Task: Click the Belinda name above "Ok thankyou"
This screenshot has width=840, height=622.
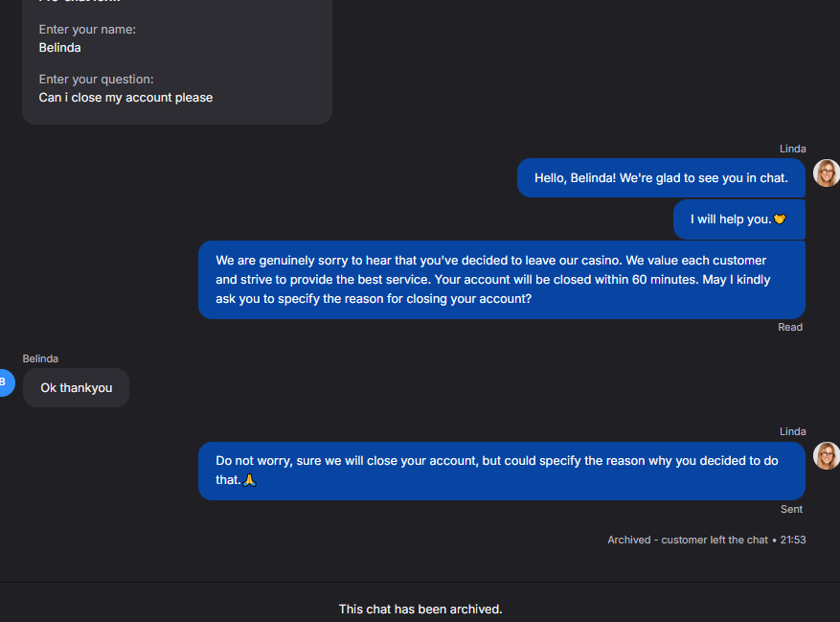Action: click(x=40, y=358)
